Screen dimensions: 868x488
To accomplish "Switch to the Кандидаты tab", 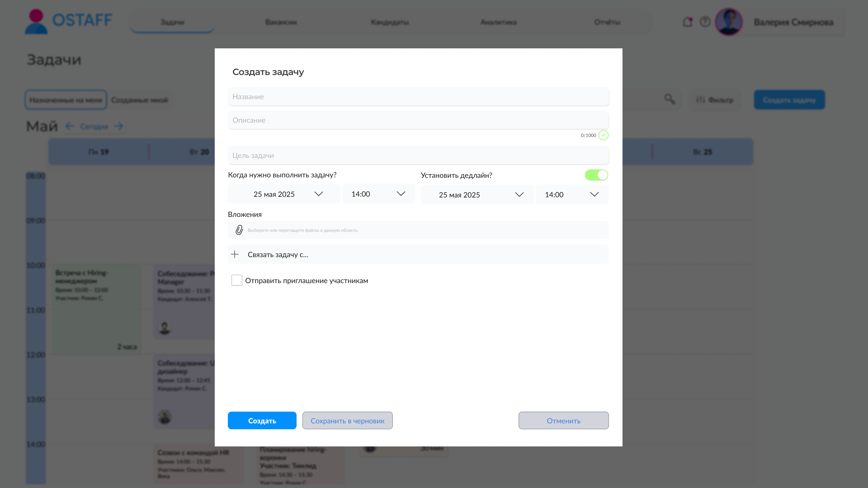I will click(390, 22).
